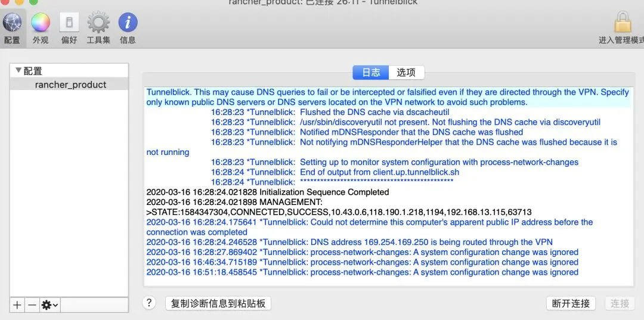Image resolution: width=644 pixels, height=320 pixels.
Task: Remove configuration with the minus button
Action: click(32, 305)
